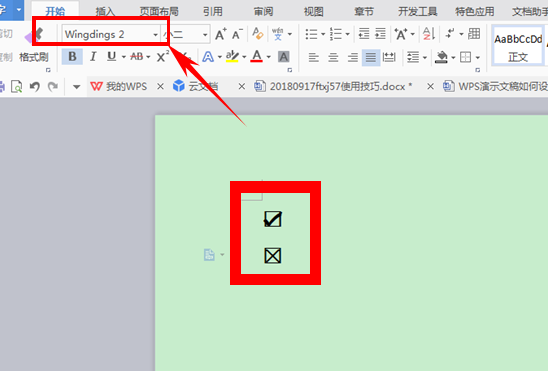
Task: Open the font size 小二 dropdown arrow
Action: coord(205,35)
